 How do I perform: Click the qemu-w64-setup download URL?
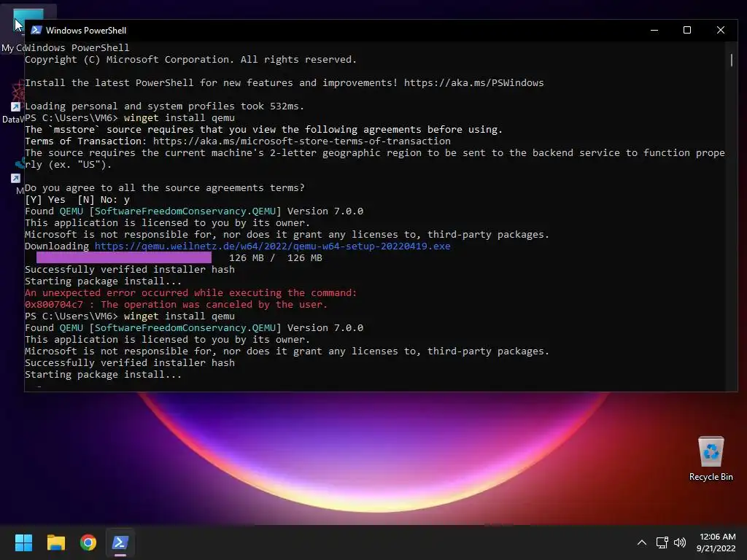tap(273, 246)
